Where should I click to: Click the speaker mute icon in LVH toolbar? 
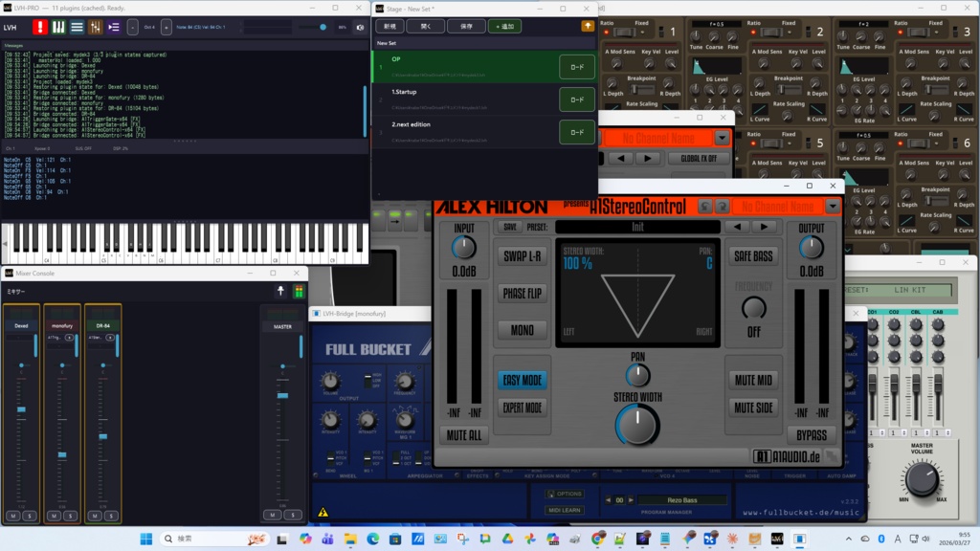(x=360, y=28)
